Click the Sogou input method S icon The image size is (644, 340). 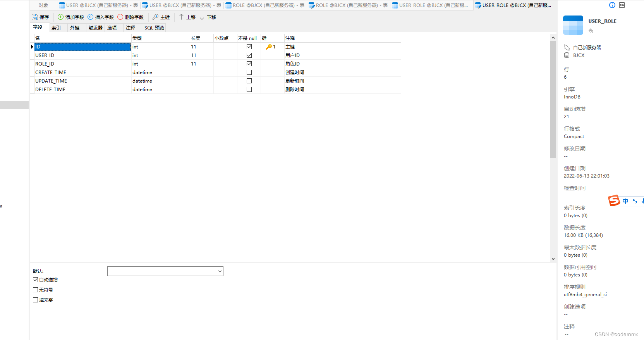614,200
